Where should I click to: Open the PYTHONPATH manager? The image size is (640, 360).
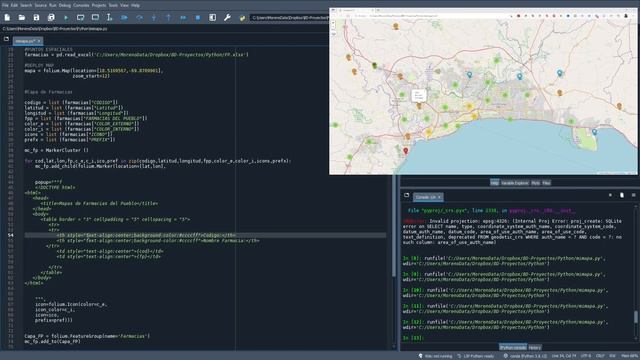(x=242, y=18)
